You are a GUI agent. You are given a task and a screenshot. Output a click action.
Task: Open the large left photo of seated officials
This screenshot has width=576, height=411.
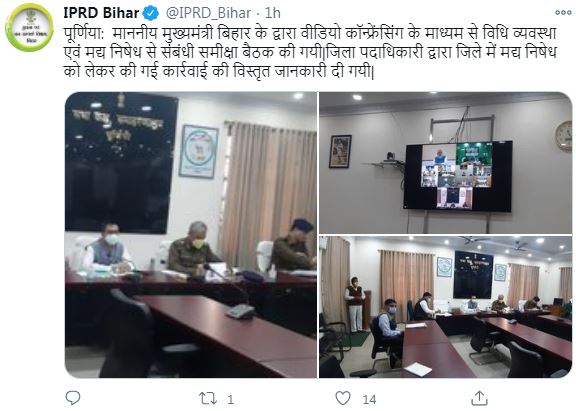point(191,235)
